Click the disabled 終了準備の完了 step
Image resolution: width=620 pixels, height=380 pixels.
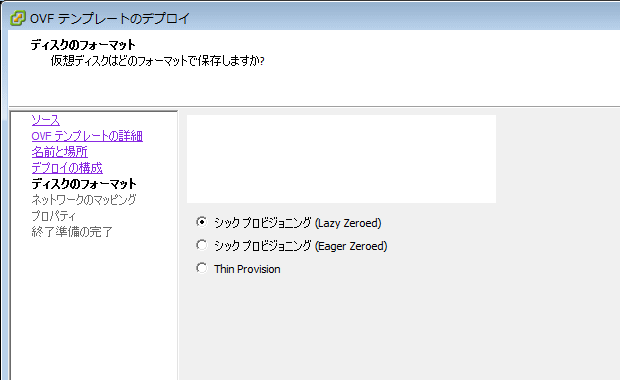(x=72, y=232)
